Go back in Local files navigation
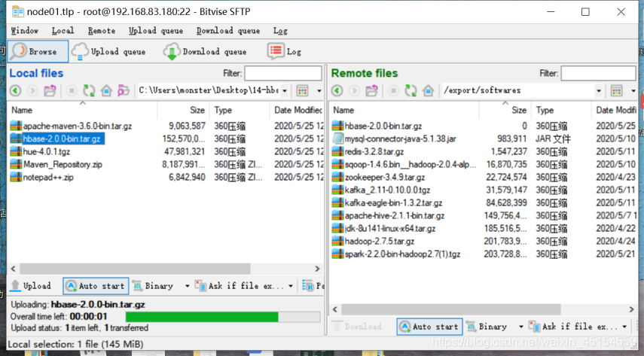The height and width of the screenshot is (356, 644). click(x=16, y=90)
